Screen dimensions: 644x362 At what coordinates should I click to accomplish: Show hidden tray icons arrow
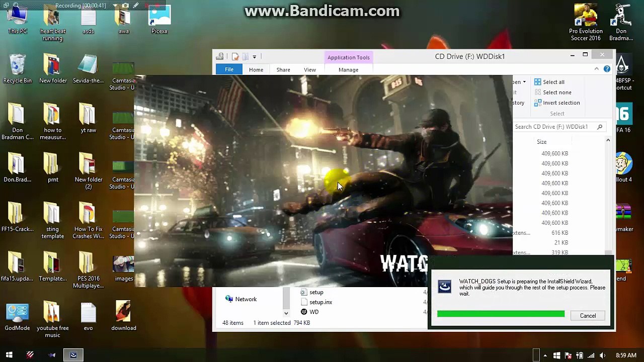pos(545,356)
